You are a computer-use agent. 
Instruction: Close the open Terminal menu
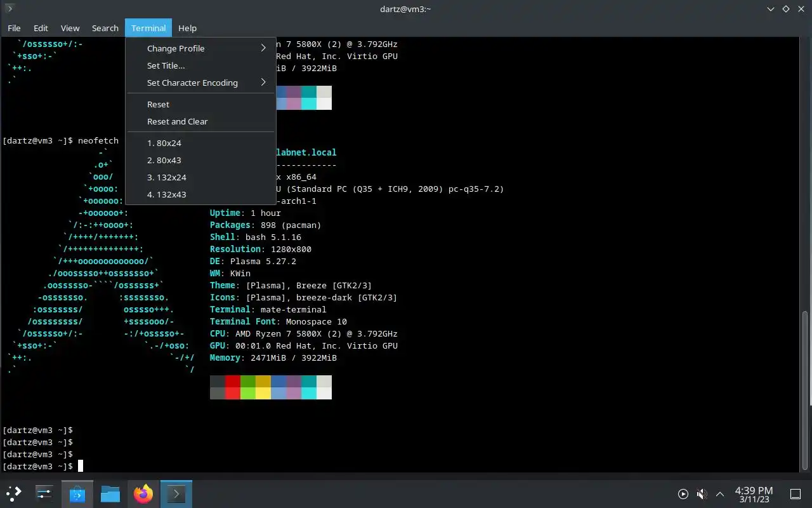point(148,28)
